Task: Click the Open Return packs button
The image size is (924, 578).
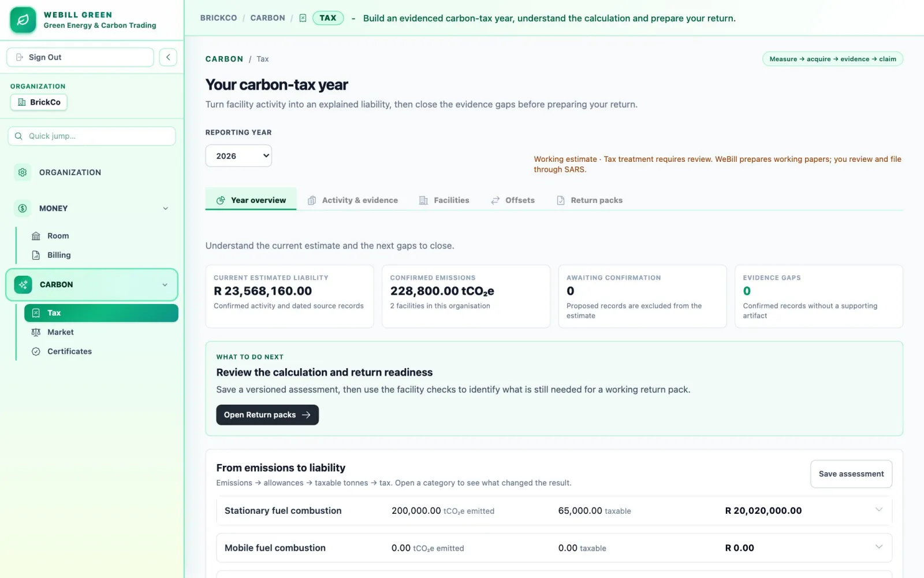Action: 267,415
